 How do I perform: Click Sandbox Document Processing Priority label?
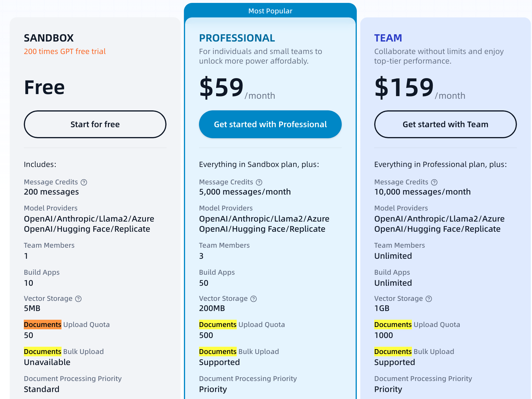point(73,379)
